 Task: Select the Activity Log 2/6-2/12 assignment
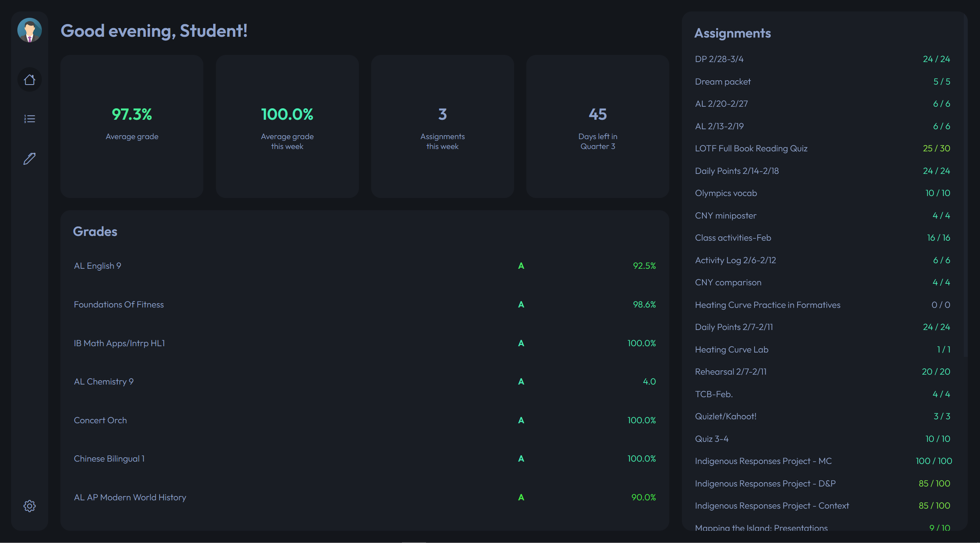point(822,260)
